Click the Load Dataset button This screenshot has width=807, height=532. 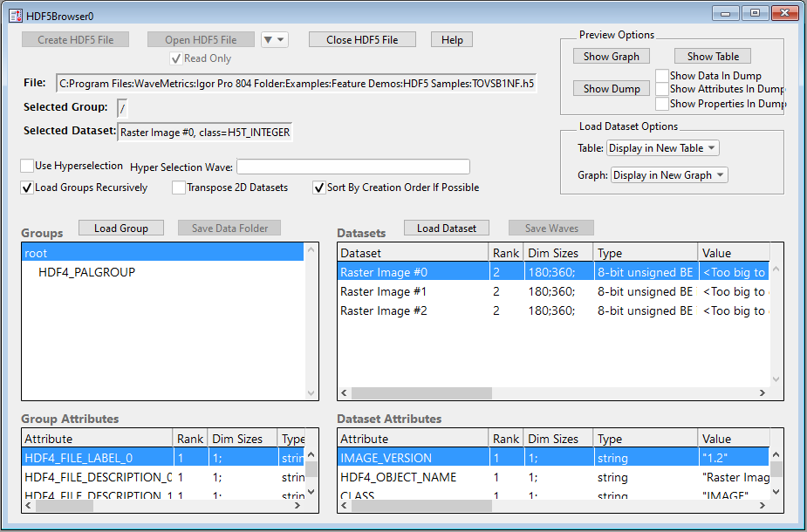[447, 228]
